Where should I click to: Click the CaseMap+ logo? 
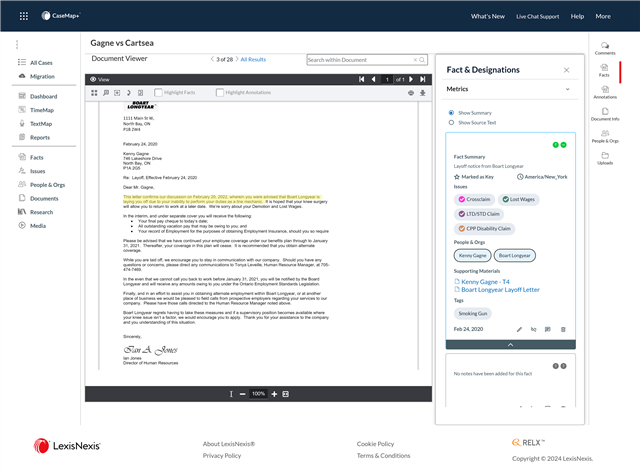[x=60, y=16]
